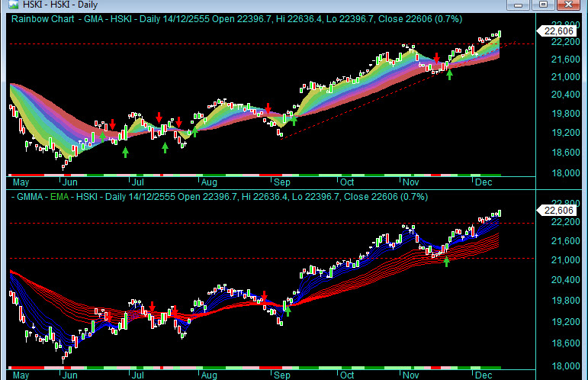Click 18,600 on the GMMA pane price axis
This screenshot has width=588, height=380.
(x=565, y=343)
